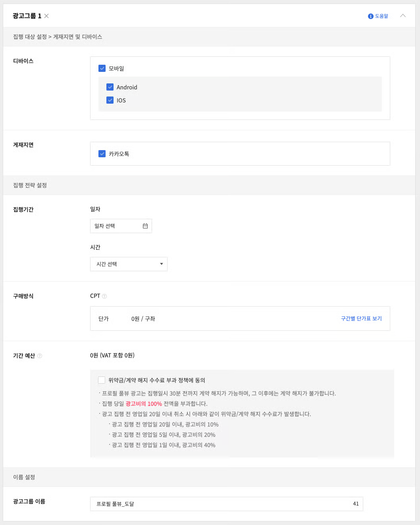Click the 집행 전략 설정 section header
This screenshot has width=420, height=525.
click(30, 185)
